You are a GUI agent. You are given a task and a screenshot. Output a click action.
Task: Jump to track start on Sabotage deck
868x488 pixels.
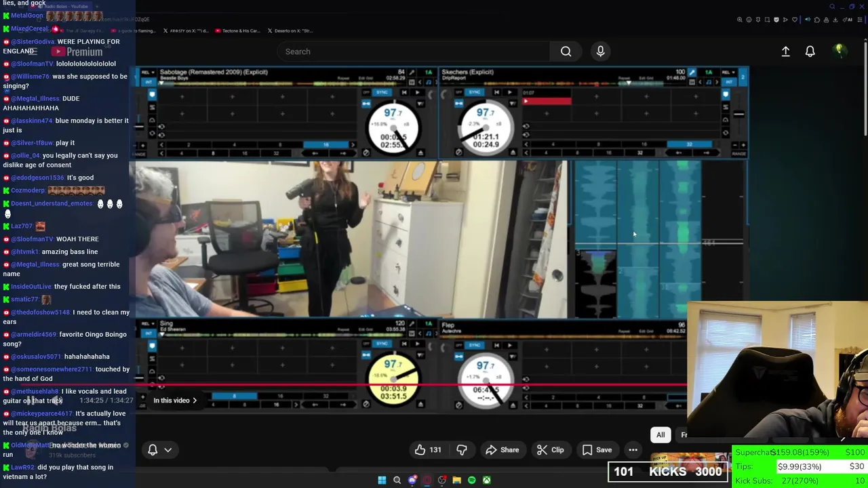pyautogui.click(x=404, y=92)
